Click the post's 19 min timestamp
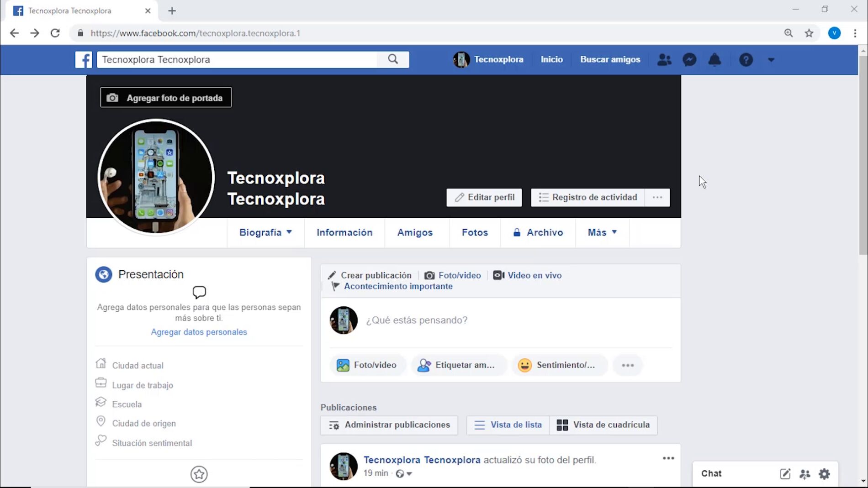The width and height of the screenshot is (868, 488). pyautogui.click(x=376, y=473)
